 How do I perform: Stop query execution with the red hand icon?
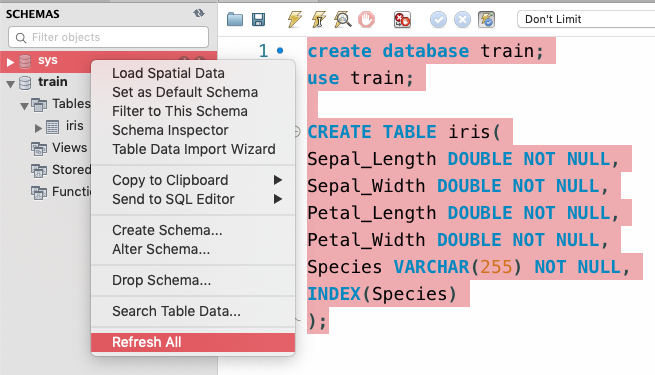(x=366, y=19)
